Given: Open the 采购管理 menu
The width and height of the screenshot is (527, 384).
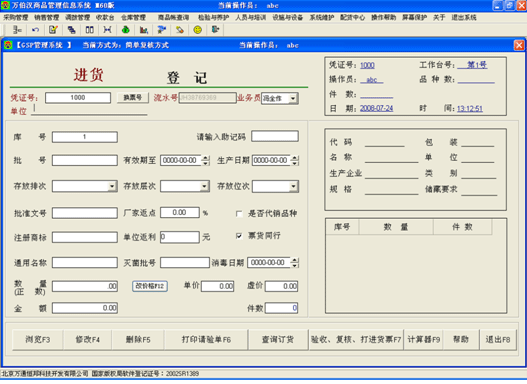Looking at the screenshot, I should (x=16, y=17).
